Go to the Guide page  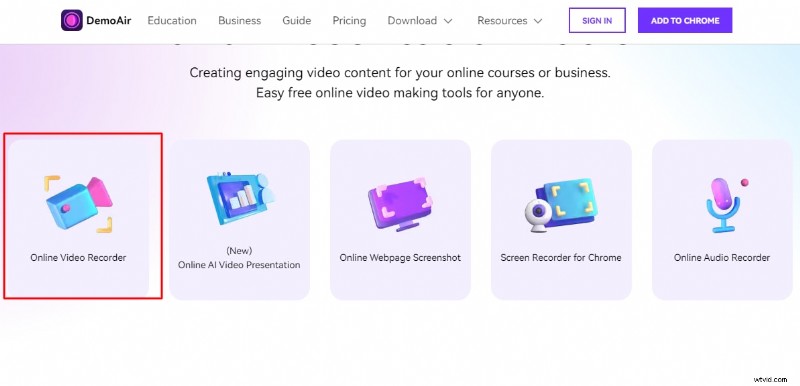pos(296,20)
